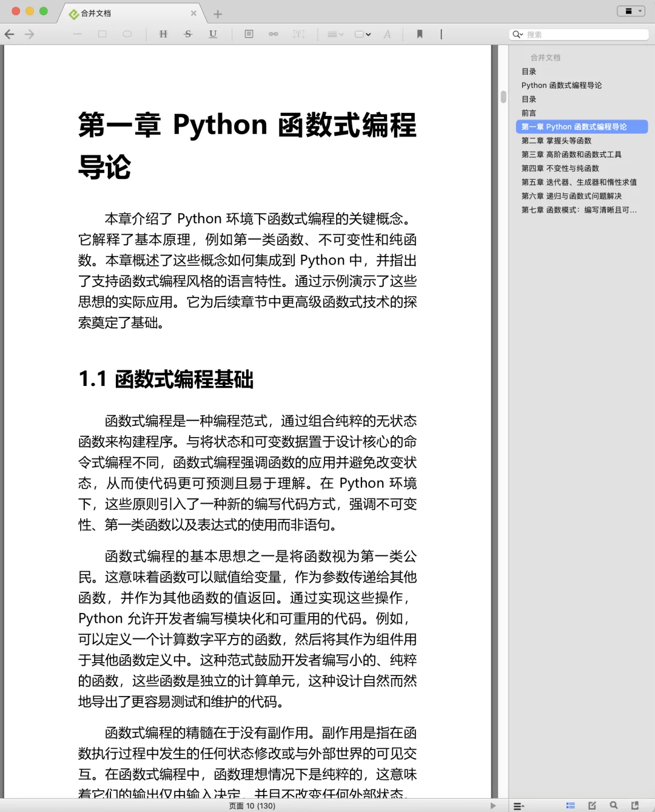
Task: Insert a link annotation
Action: tap(274, 34)
